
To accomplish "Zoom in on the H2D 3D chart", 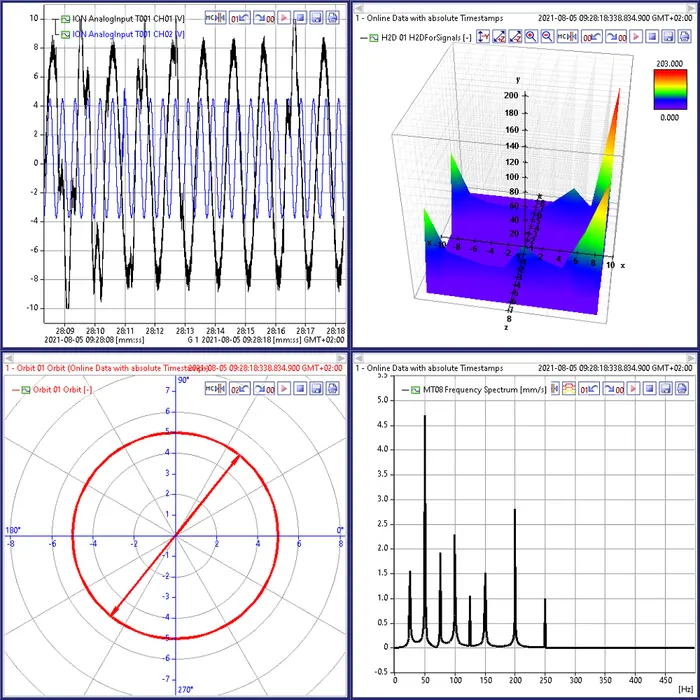I will (531, 37).
